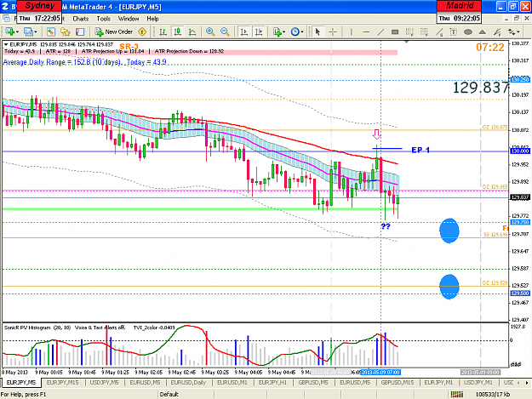Click the Profiles icon
This screenshot has height=399, width=532.
click(x=28, y=31)
